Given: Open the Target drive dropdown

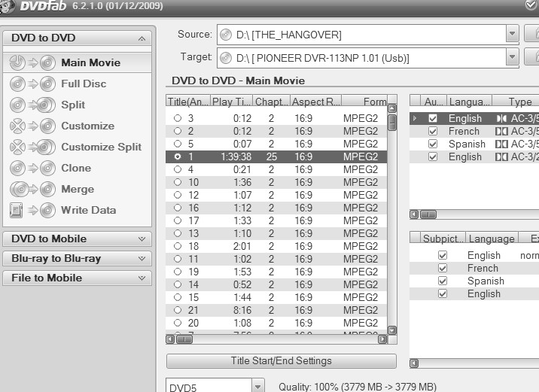Looking at the screenshot, I should pyautogui.click(x=512, y=57).
